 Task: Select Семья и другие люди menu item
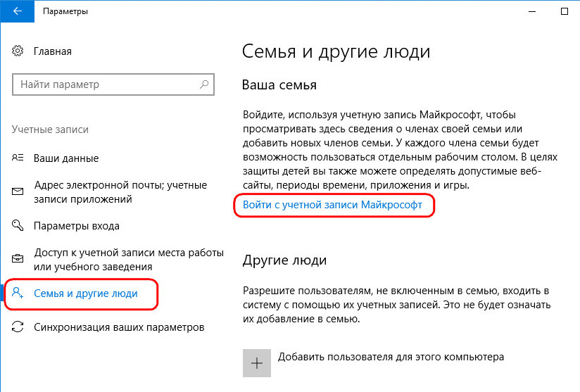click(x=86, y=293)
